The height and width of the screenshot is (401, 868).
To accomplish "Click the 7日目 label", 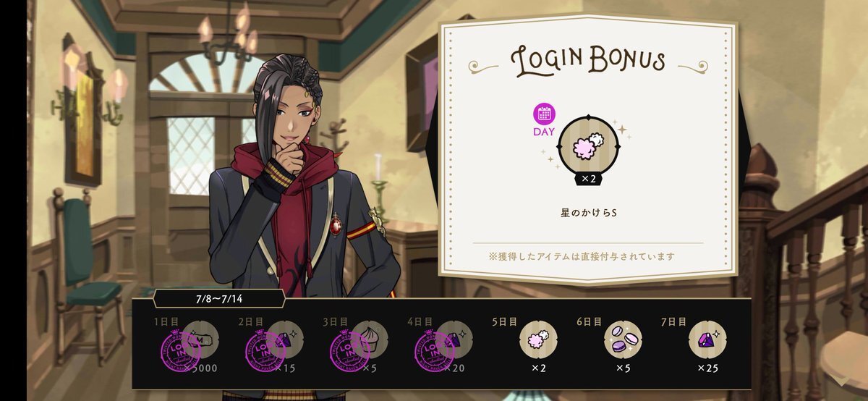I will tap(673, 321).
